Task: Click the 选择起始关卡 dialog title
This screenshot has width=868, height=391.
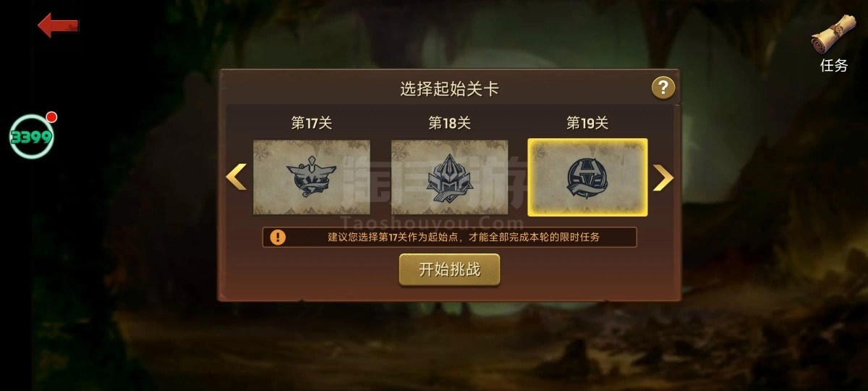Action: point(449,89)
